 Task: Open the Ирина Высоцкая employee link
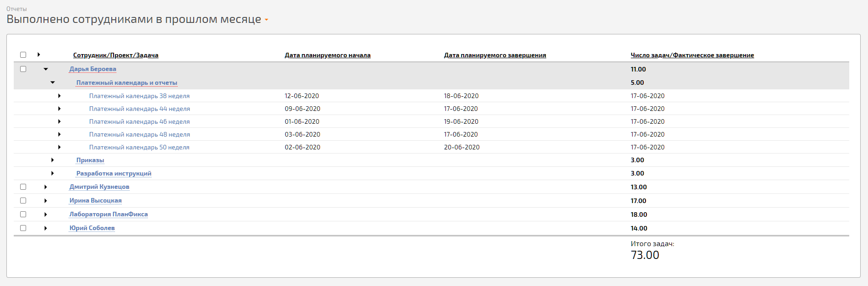click(96, 201)
